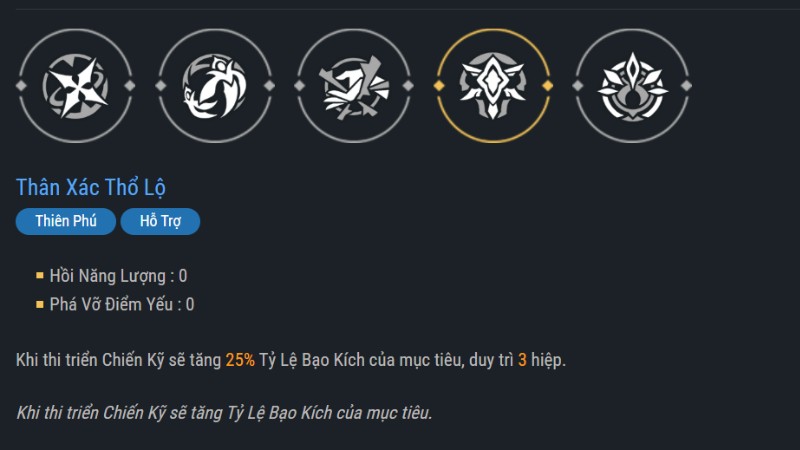Click the gold diamond left of the selected icon
The height and width of the screenshot is (450, 800).
[437, 86]
